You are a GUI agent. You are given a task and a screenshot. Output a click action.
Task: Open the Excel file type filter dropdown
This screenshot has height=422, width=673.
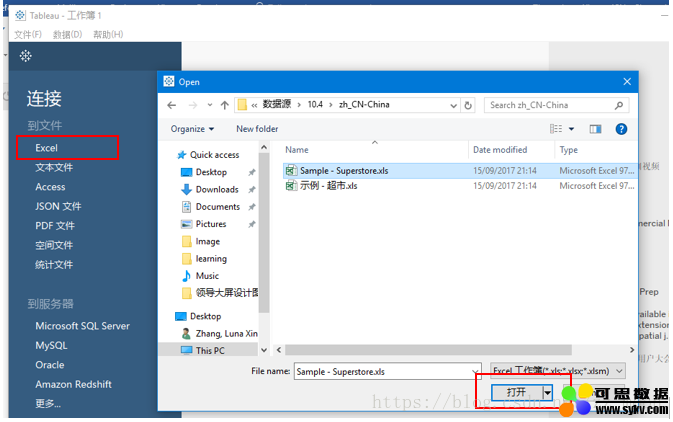point(558,370)
